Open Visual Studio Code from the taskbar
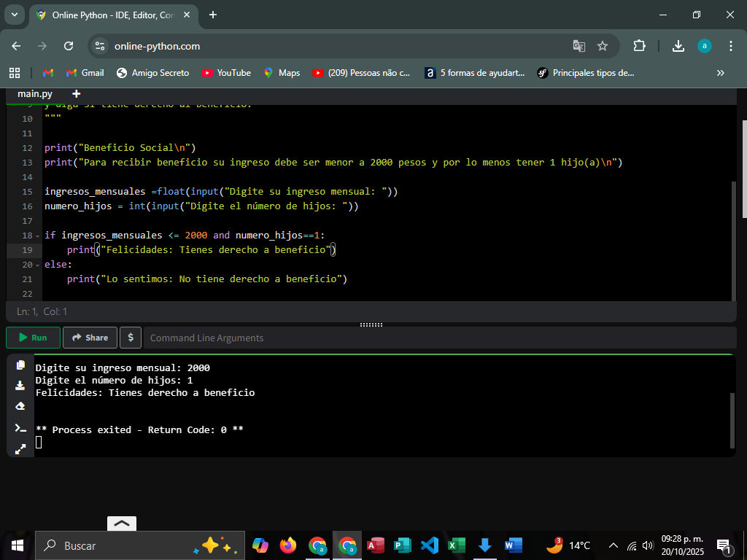Screen dimensions: 747x560 (430, 545)
